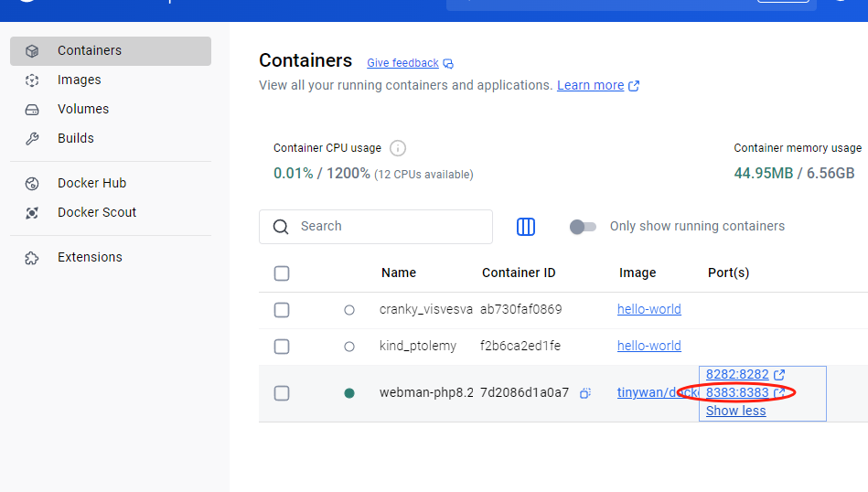Click the search magnifier icon

pos(281,227)
